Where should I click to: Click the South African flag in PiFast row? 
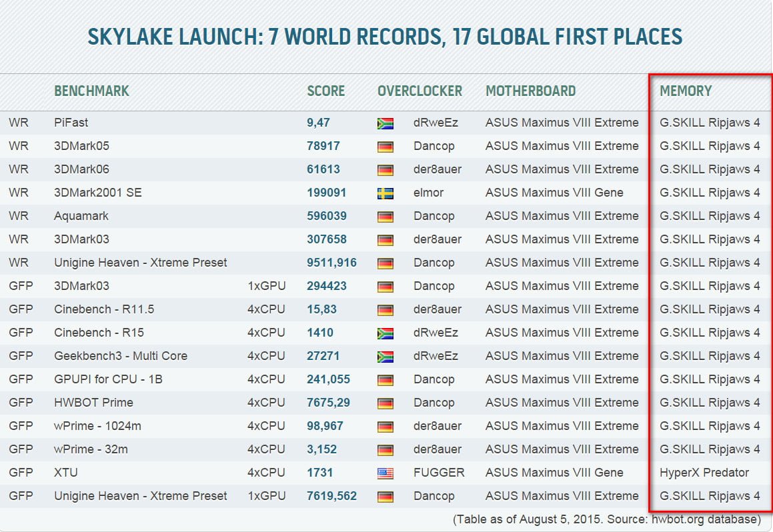pyautogui.click(x=385, y=123)
